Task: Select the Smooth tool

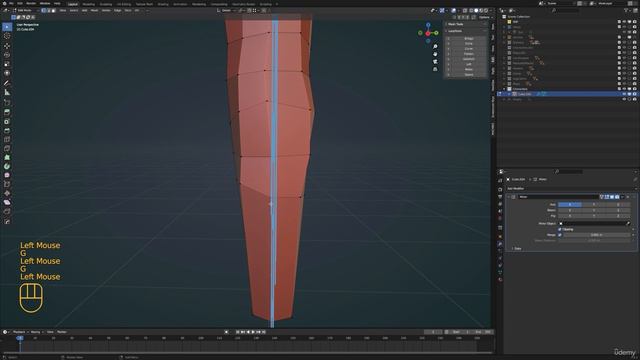Action: [x=7, y=176]
